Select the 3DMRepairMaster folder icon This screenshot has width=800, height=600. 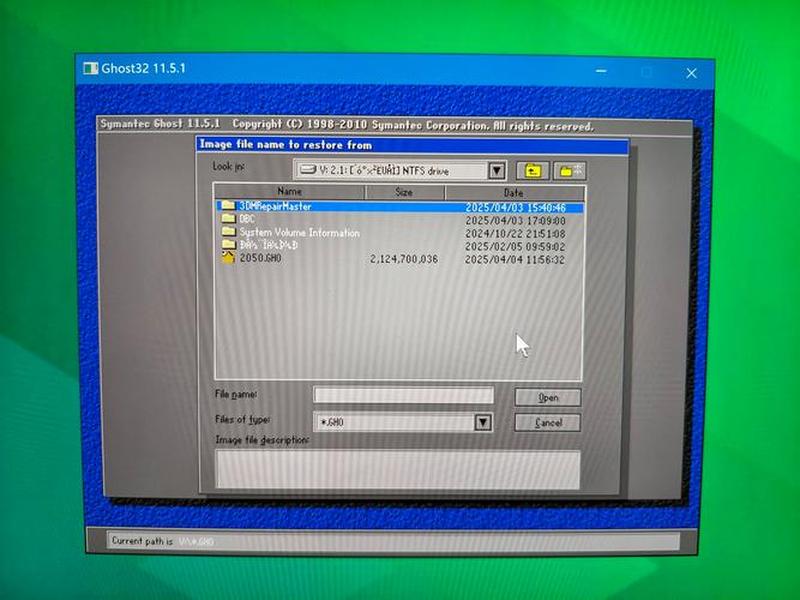228,206
